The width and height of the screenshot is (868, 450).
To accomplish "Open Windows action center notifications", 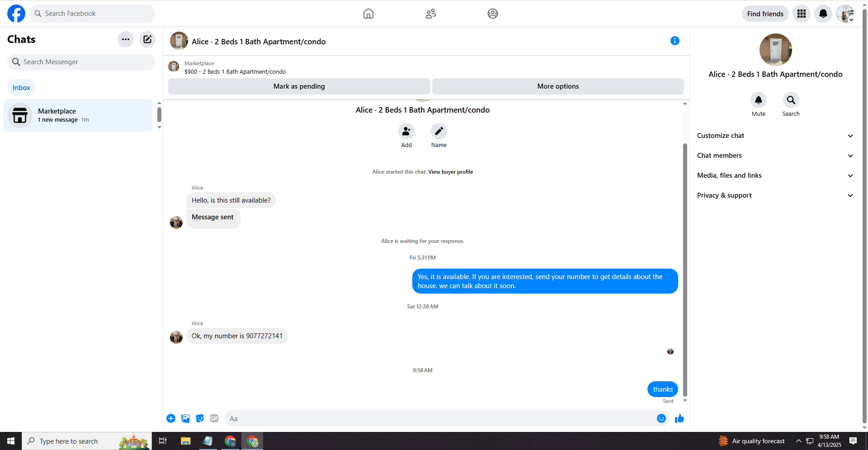I will (x=853, y=441).
